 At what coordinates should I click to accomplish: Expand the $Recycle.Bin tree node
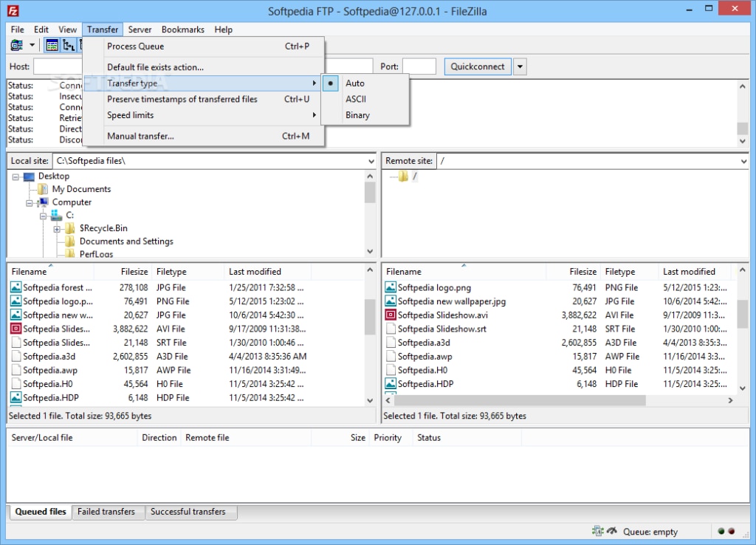(x=57, y=229)
